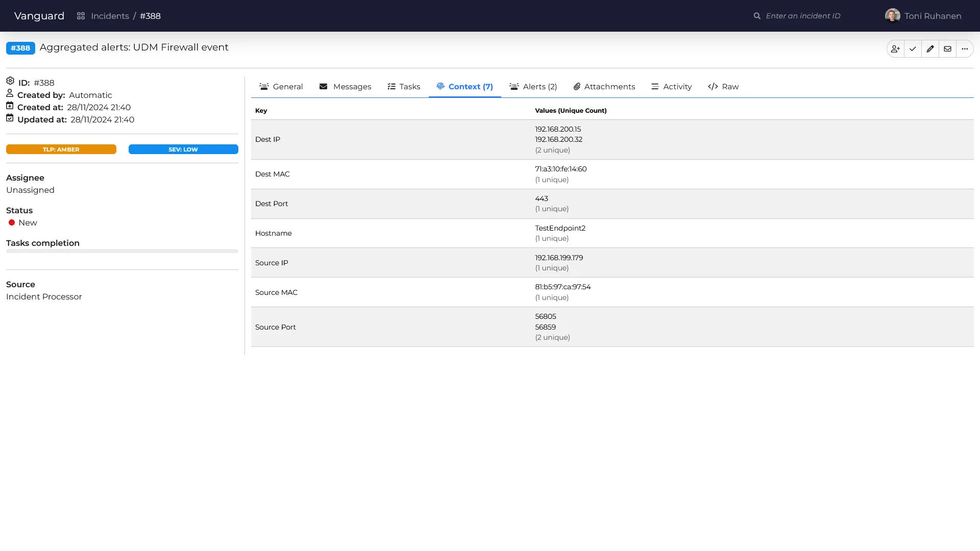Image resolution: width=980 pixels, height=551 pixels.
Task: Click the MAC value 81:b5:97:ca:97:54
Action: coord(562,287)
